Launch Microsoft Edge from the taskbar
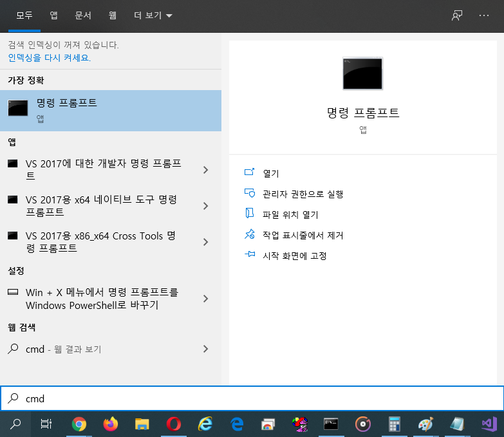Image resolution: width=504 pixels, height=437 pixels. pos(237,424)
